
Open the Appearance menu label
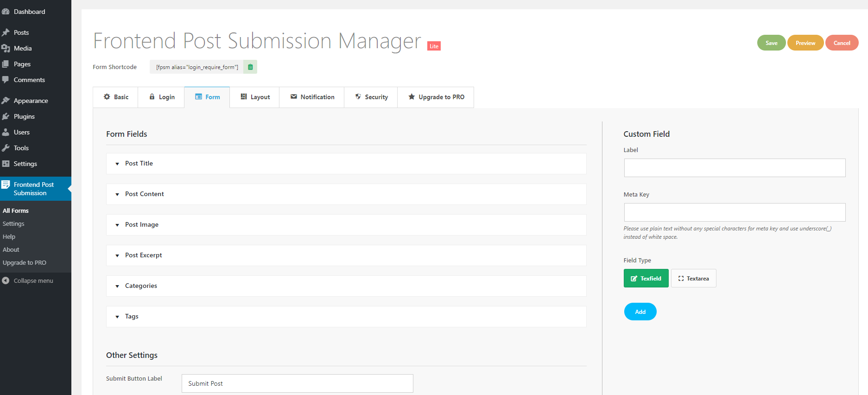pos(31,101)
